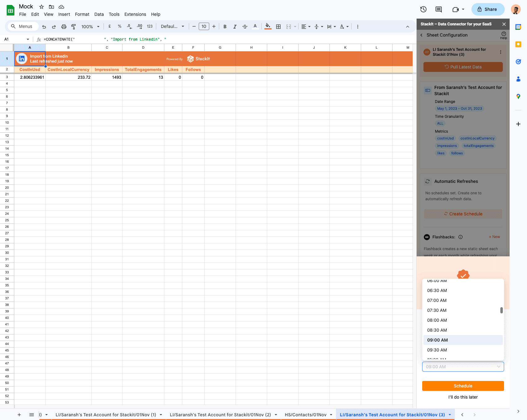
Task: Click Create Schedule button
Action: (463, 214)
